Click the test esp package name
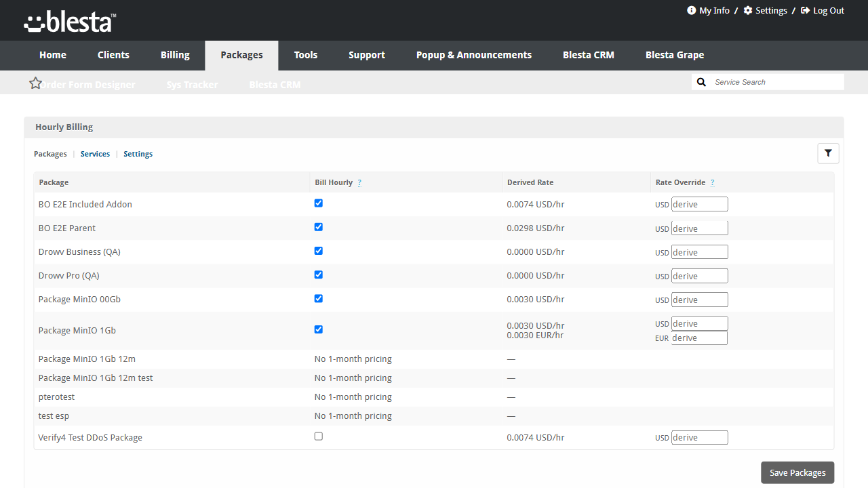 tap(54, 415)
